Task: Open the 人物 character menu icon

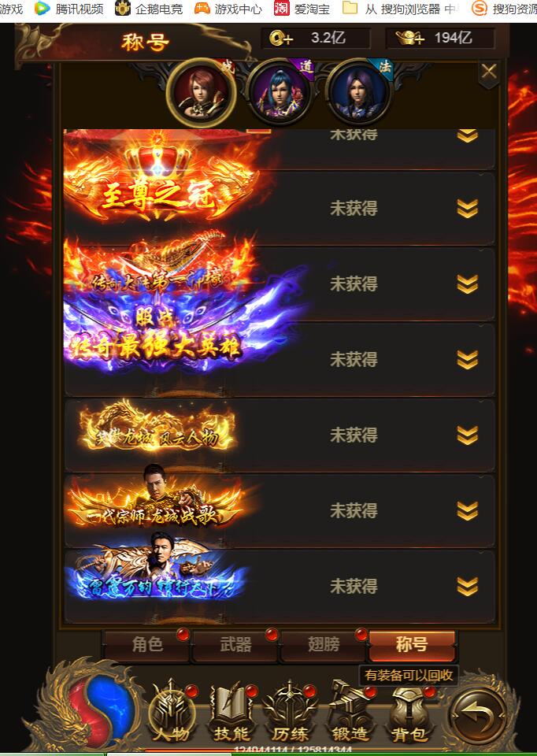Action: point(171,713)
